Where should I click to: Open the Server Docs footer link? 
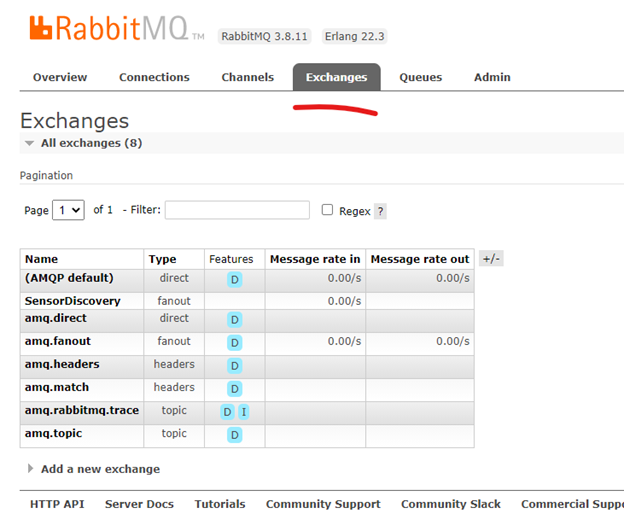[139, 504]
